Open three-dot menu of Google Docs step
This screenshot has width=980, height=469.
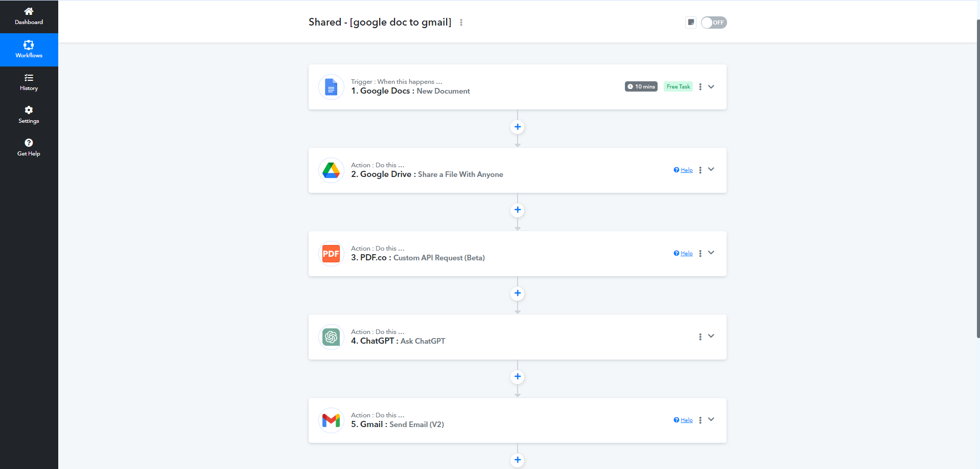700,87
